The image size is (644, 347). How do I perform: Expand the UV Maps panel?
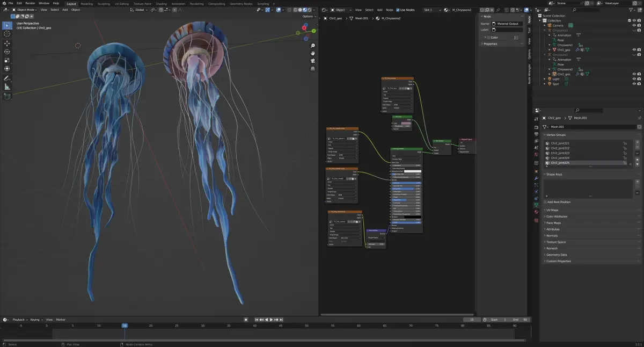click(x=552, y=210)
